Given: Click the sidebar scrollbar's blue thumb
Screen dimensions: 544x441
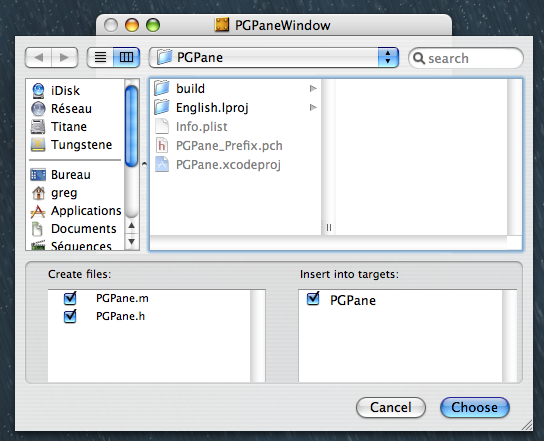Looking at the screenshot, I should point(131,126).
